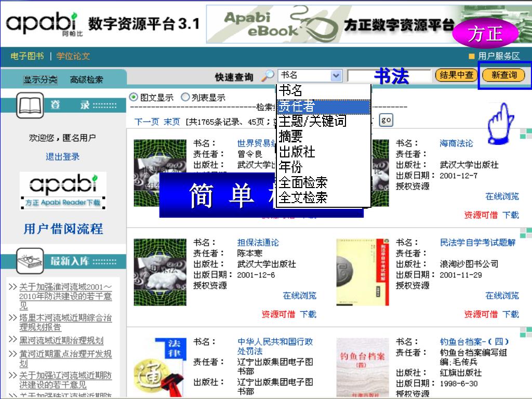Switch to 学位论文 tab
532x399 pixels.
(73, 56)
